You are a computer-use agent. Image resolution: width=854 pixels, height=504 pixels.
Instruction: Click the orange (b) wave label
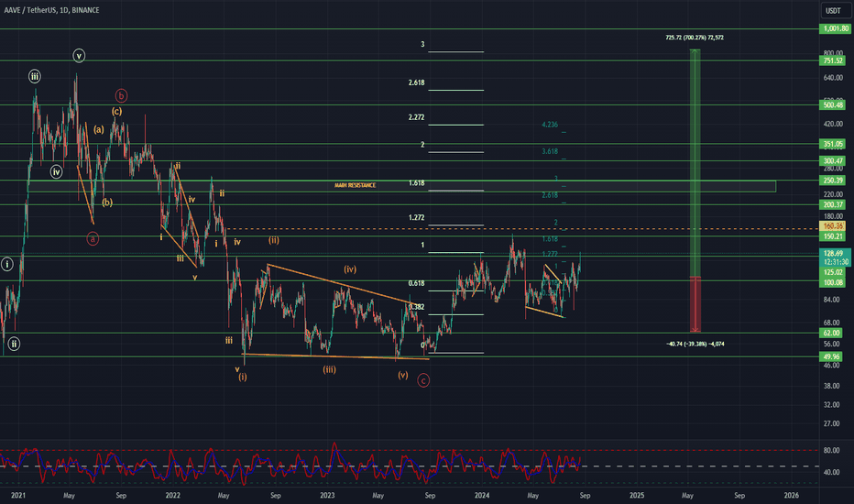pos(107,203)
